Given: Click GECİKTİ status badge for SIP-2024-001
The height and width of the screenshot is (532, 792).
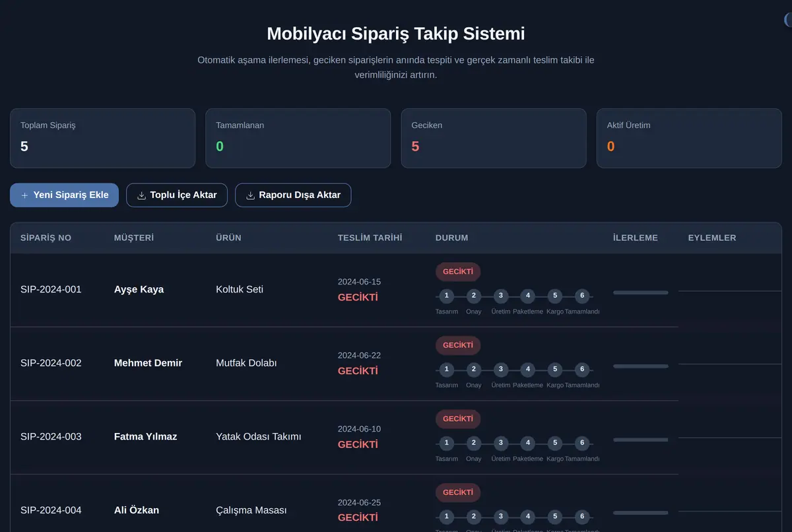Looking at the screenshot, I should point(458,272).
